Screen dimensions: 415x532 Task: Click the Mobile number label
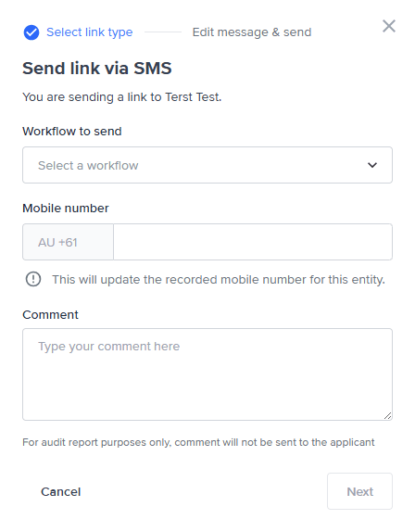(x=66, y=209)
